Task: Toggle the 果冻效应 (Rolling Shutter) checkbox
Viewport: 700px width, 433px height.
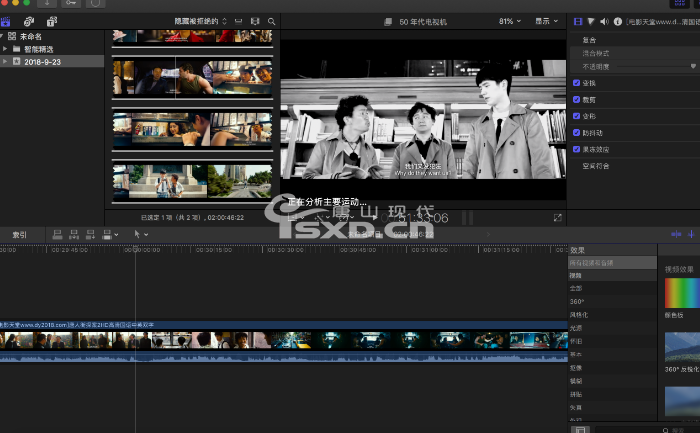Action: click(576, 149)
